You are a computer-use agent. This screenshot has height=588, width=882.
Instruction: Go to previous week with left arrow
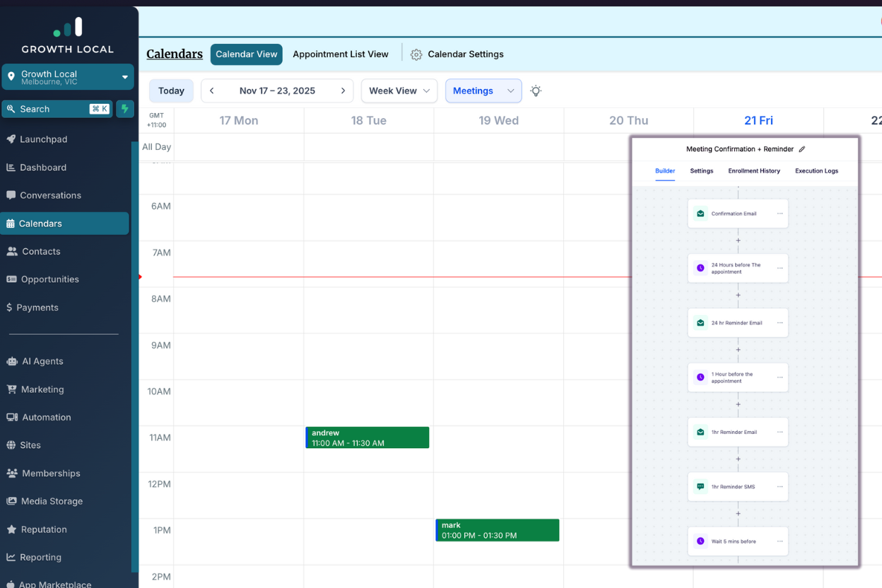point(211,90)
